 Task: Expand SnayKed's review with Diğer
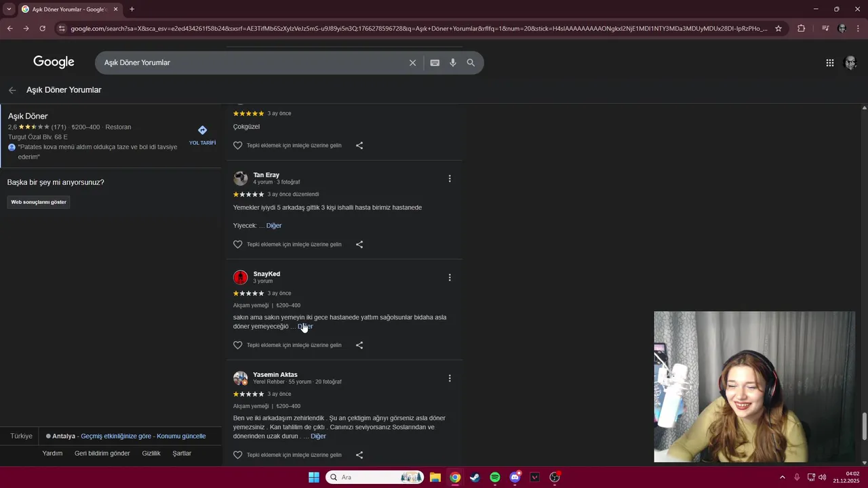click(x=305, y=327)
